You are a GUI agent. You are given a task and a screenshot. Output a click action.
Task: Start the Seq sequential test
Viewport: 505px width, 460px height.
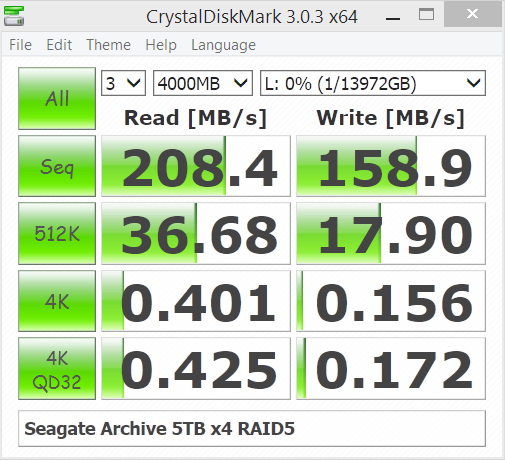[57, 166]
